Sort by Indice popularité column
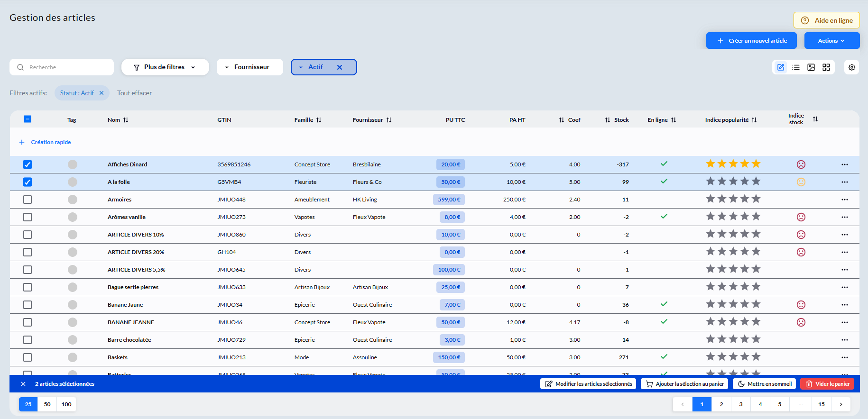 754,120
